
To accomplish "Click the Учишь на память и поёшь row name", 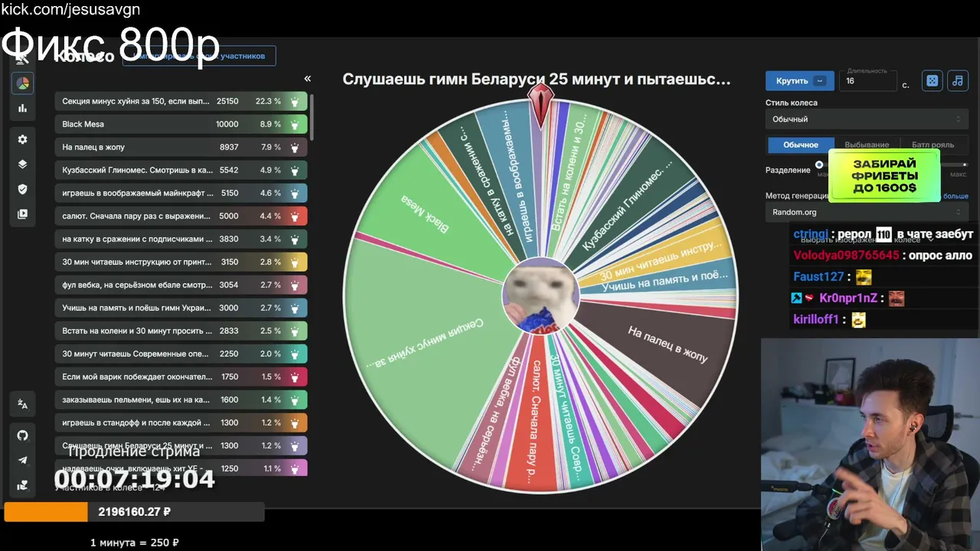I will 137,308.
